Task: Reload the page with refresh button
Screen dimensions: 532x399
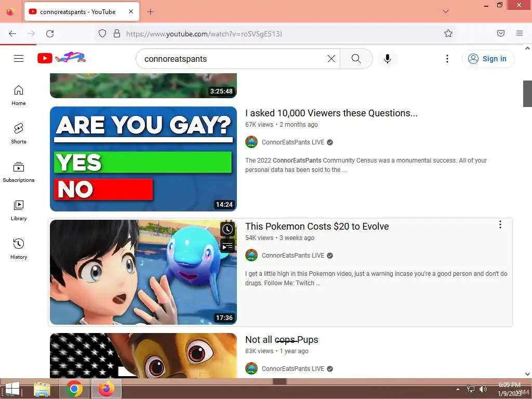Action: point(50,33)
